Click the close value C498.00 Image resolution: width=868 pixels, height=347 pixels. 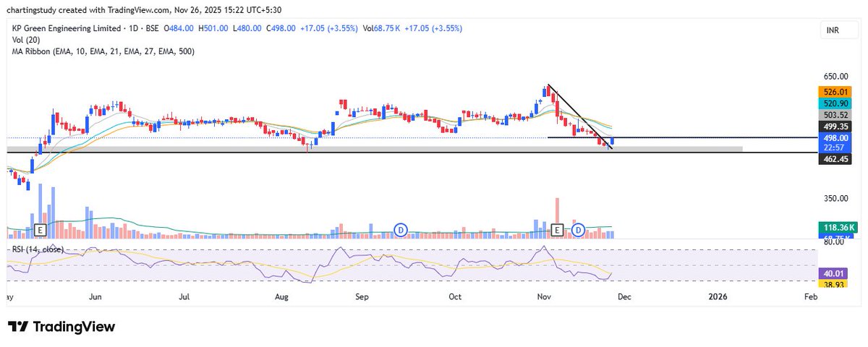[x=281, y=28]
